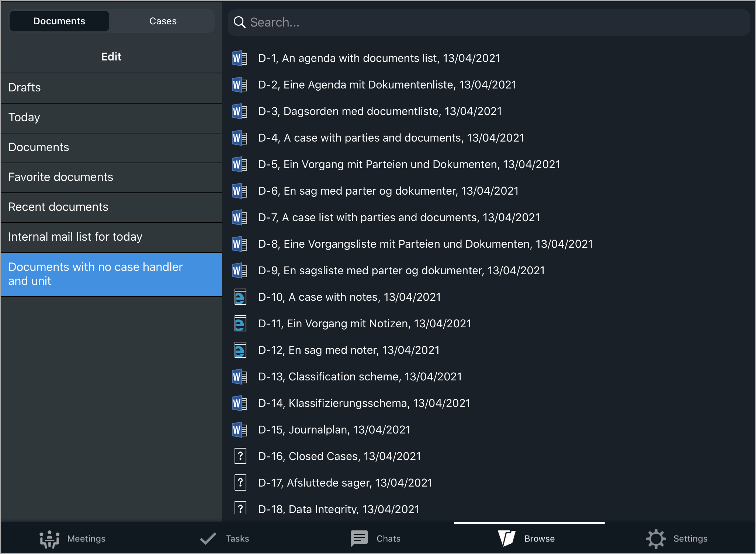Click the Browse icon in bottom bar
The height and width of the screenshot is (554, 756).
pos(506,539)
